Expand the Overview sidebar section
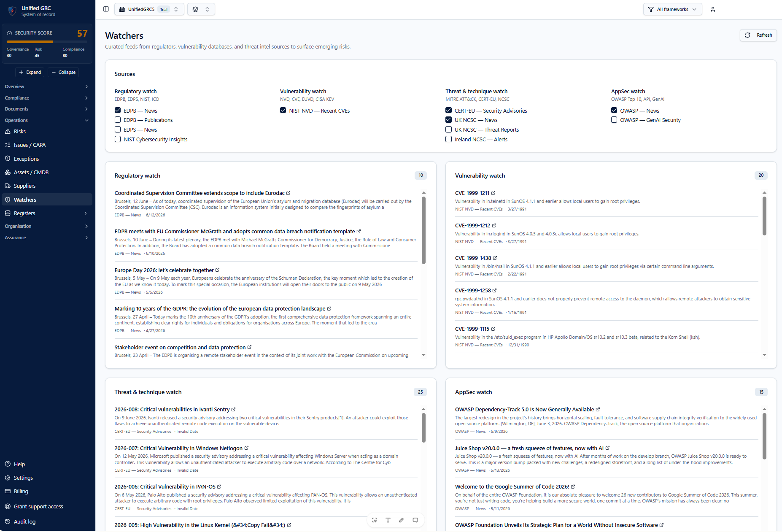782x532 pixels. coord(46,86)
